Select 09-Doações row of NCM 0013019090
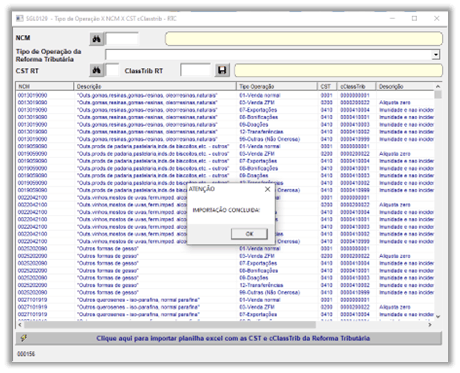The width and height of the screenshot is (460, 373). (x=225, y=125)
